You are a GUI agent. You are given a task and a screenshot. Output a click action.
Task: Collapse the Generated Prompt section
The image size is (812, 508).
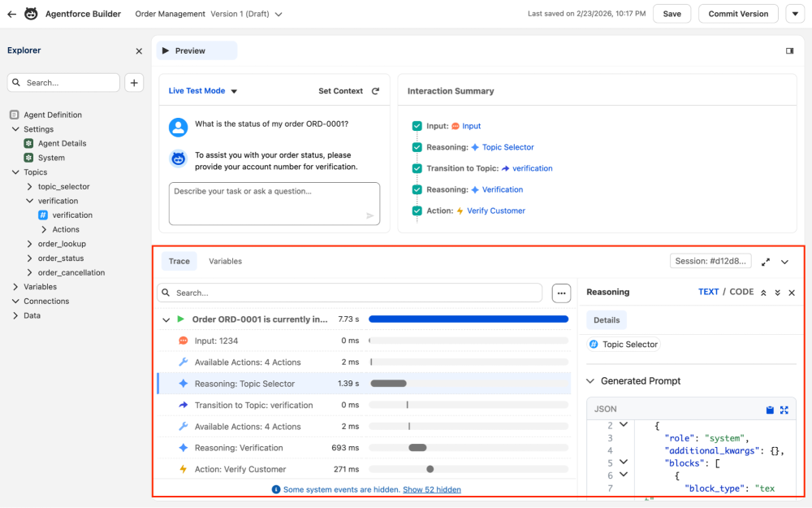(x=590, y=380)
